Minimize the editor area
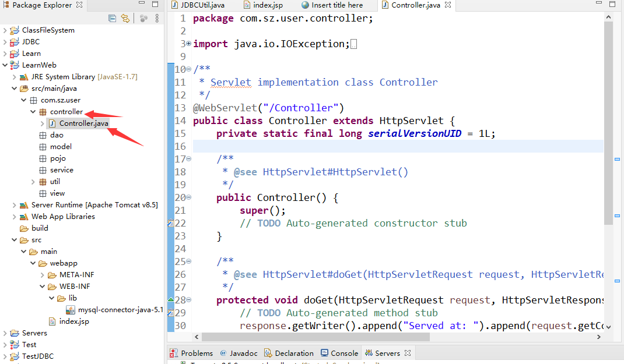The image size is (624, 364). point(599,4)
